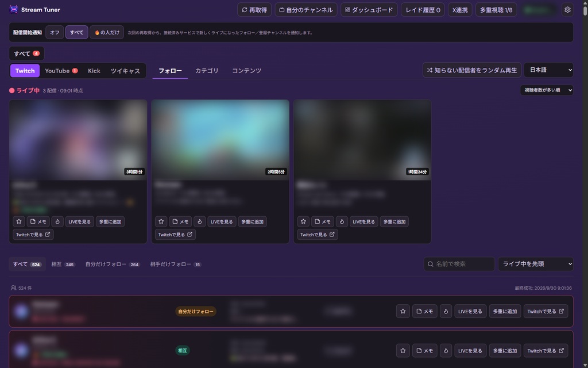Star the 相互 list row
588x368 pixels.
[x=403, y=350]
